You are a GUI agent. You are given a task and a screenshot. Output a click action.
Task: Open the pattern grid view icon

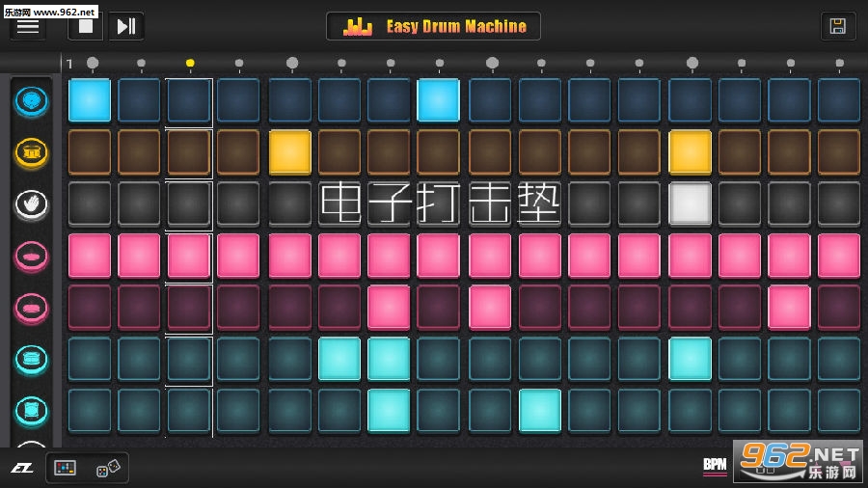65,468
